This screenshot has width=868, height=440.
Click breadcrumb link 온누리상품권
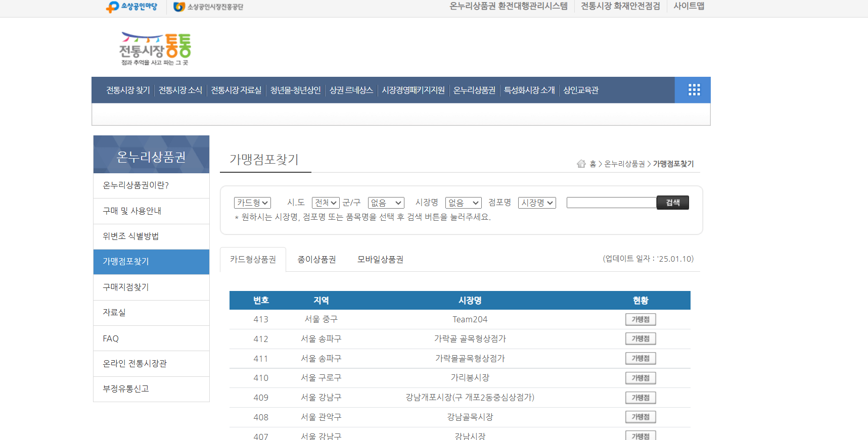[625, 164]
